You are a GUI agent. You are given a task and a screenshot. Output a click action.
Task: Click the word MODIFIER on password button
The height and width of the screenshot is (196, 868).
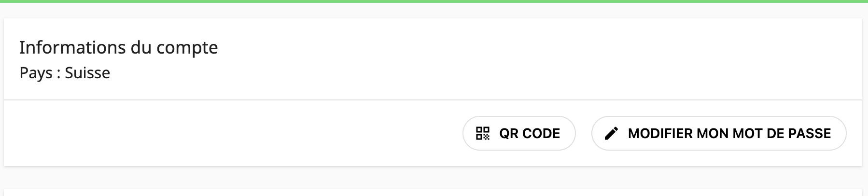point(660,133)
